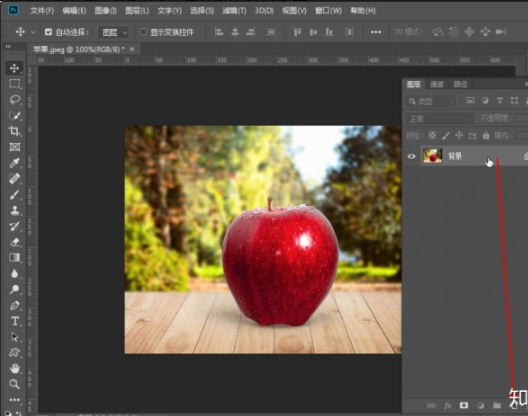Click the Gradient tool swatch icon
Image resolution: width=528 pixels, height=416 pixels.
(14, 258)
